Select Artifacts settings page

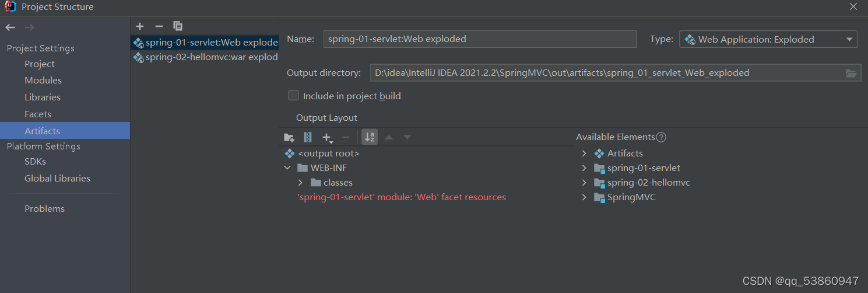coord(65,131)
